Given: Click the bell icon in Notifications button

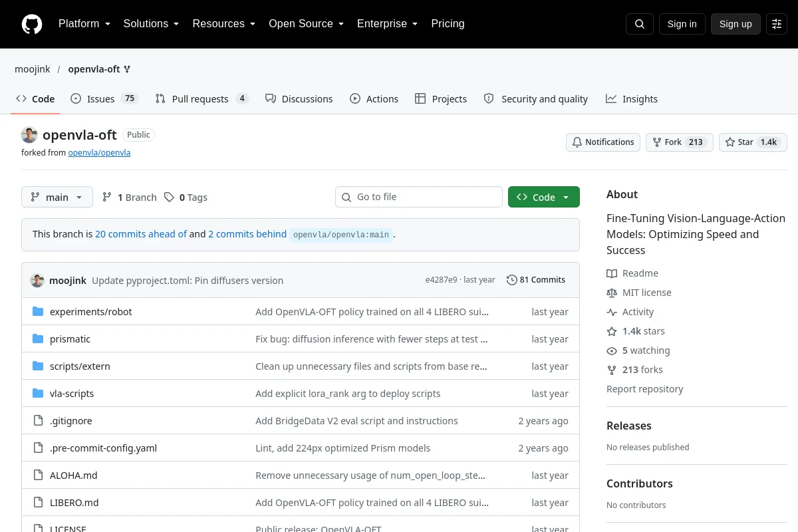Looking at the screenshot, I should pos(577,142).
